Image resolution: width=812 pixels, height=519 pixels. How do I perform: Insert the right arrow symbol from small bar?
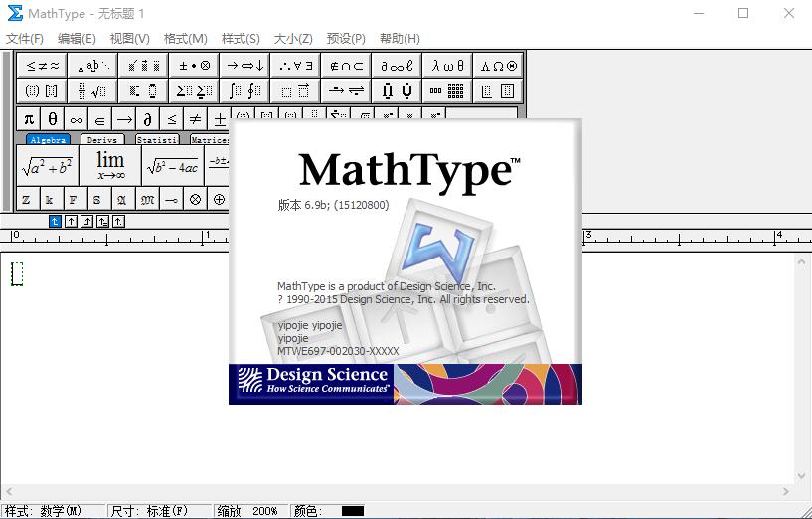point(124,119)
